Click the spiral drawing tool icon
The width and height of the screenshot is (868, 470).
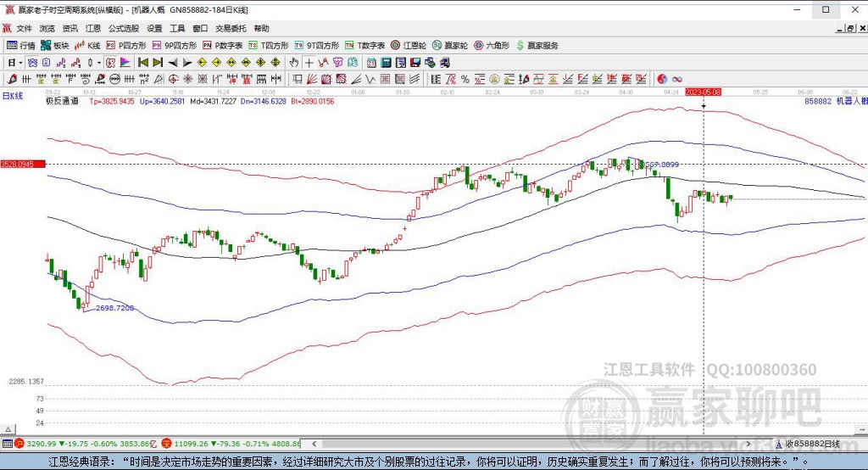pos(86,79)
